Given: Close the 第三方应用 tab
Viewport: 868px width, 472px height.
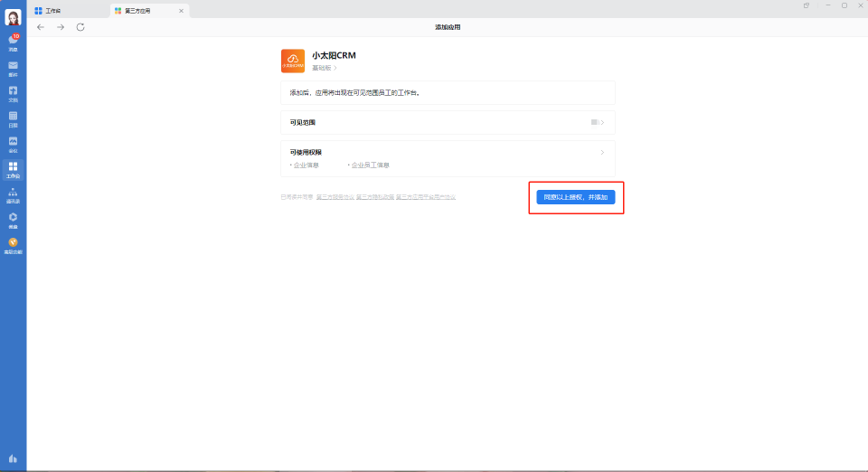Looking at the screenshot, I should coord(181,10).
